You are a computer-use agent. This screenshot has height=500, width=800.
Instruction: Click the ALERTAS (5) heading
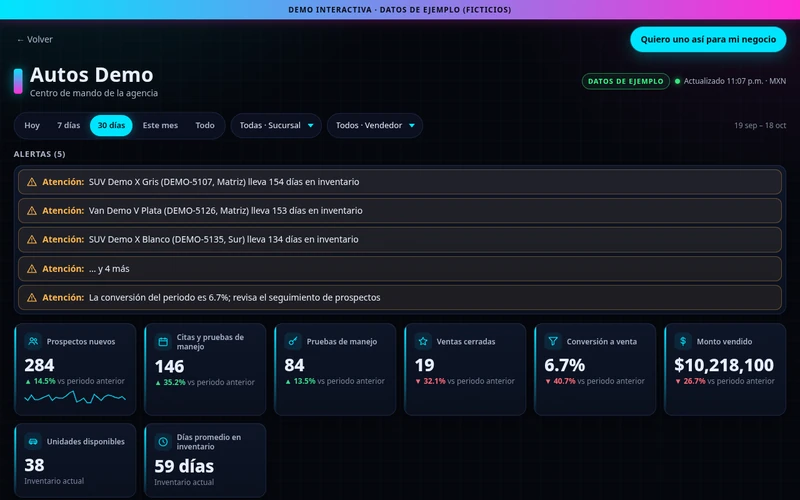(40, 154)
